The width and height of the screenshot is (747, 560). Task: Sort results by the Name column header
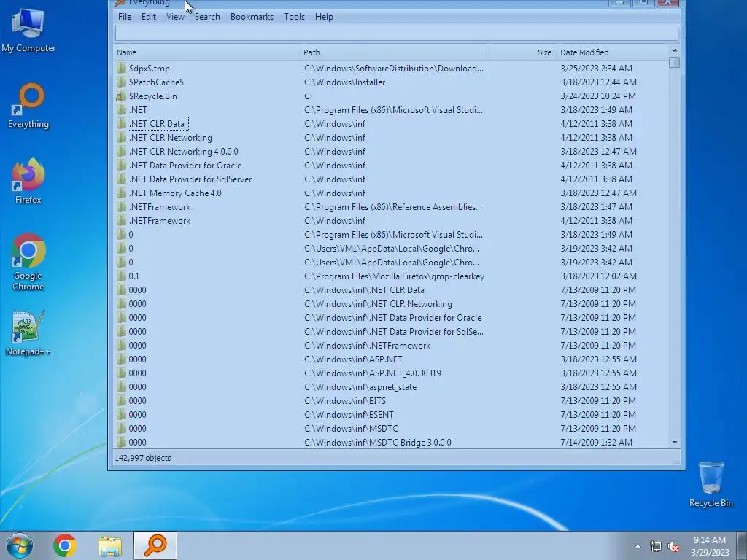point(206,52)
